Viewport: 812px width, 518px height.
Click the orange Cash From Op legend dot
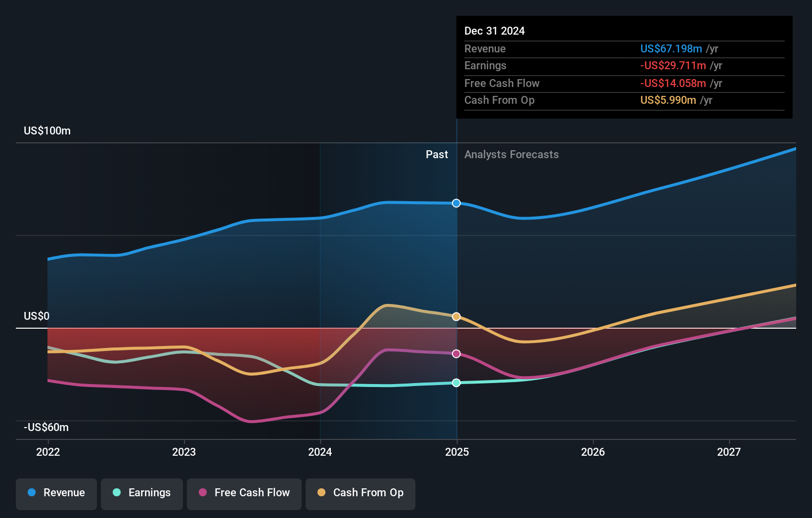pyautogui.click(x=322, y=493)
